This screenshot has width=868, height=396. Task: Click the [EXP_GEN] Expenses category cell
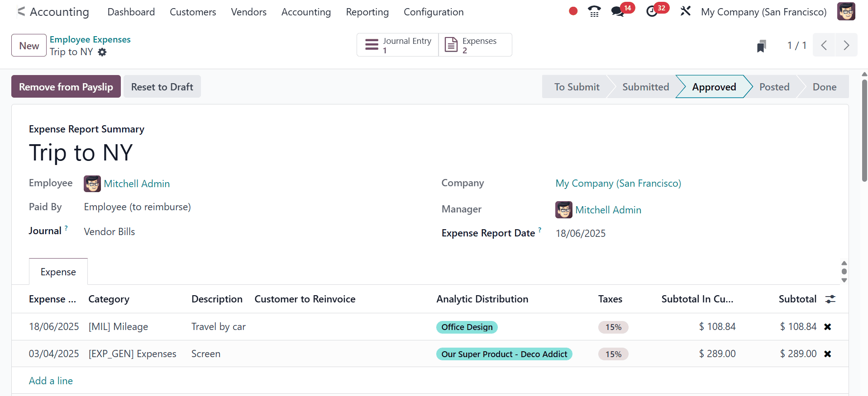pyautogui.click(x=132, y=354)
